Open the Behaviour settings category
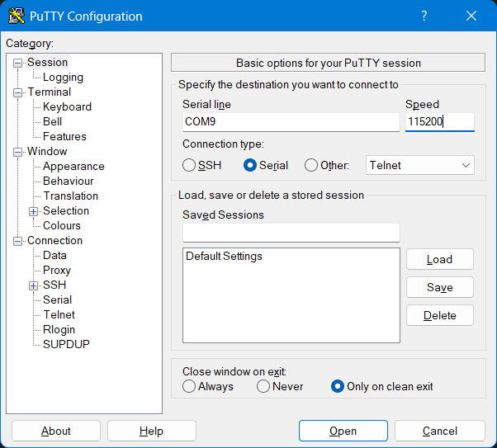The height and width of the screenshot is (448, 497). pyautogui.click(x=69, y=182)
